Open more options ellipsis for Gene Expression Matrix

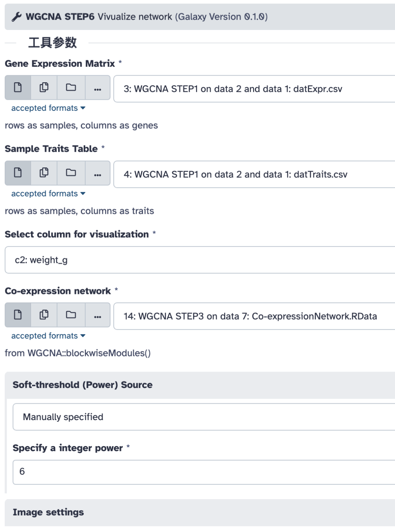pos(97,88)
